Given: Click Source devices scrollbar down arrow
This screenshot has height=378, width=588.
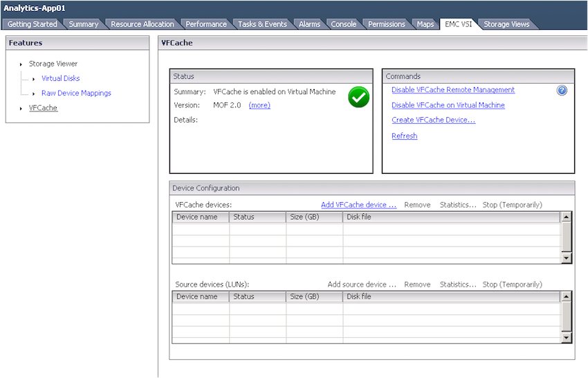Looking at the screenshot, I should [566, 337].
